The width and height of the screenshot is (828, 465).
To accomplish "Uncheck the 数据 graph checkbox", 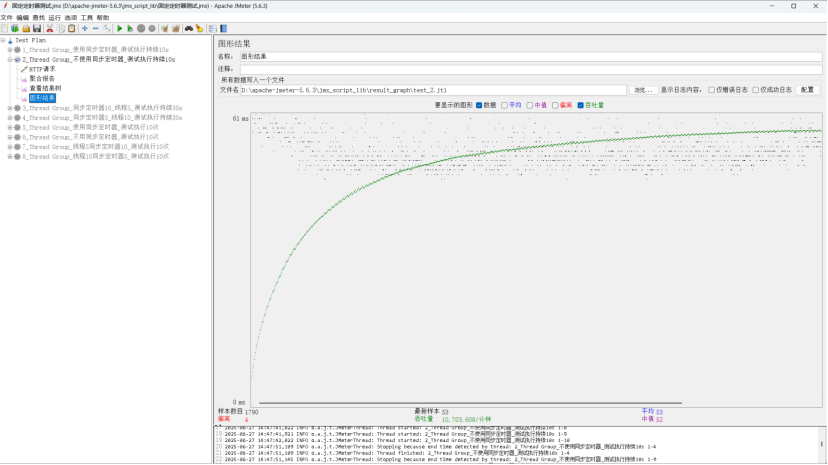I will pyautogui.click(x=480, y=105).
